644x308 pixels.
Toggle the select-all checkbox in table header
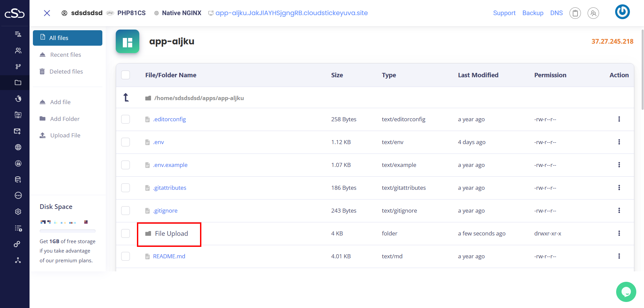click(126, 75)
